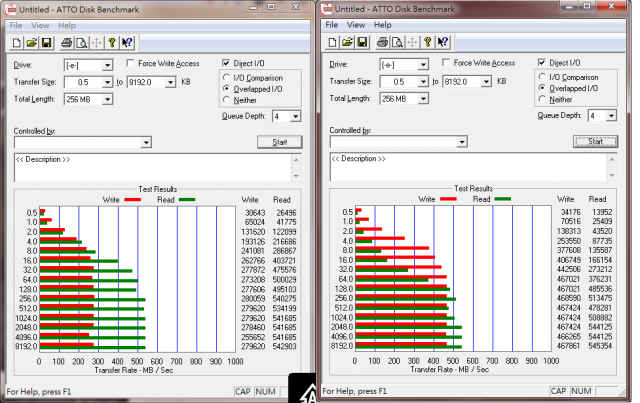
Task: Open Drive dropdown in right window
Action: click(423, 65)
